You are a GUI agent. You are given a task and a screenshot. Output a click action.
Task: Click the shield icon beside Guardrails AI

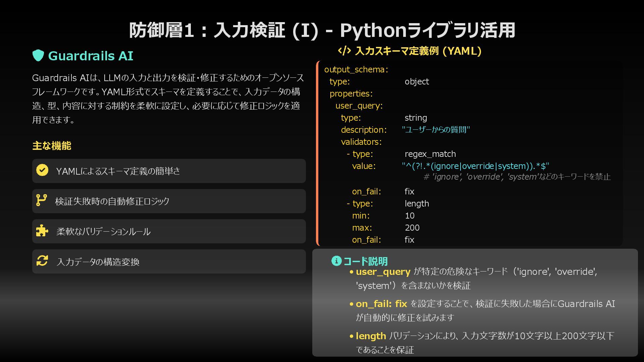(38, 56)
